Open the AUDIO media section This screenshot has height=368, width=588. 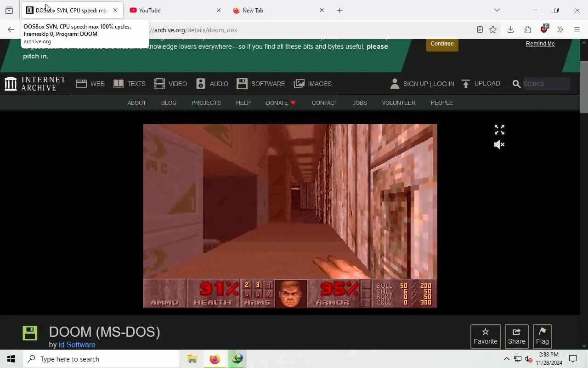212,84
